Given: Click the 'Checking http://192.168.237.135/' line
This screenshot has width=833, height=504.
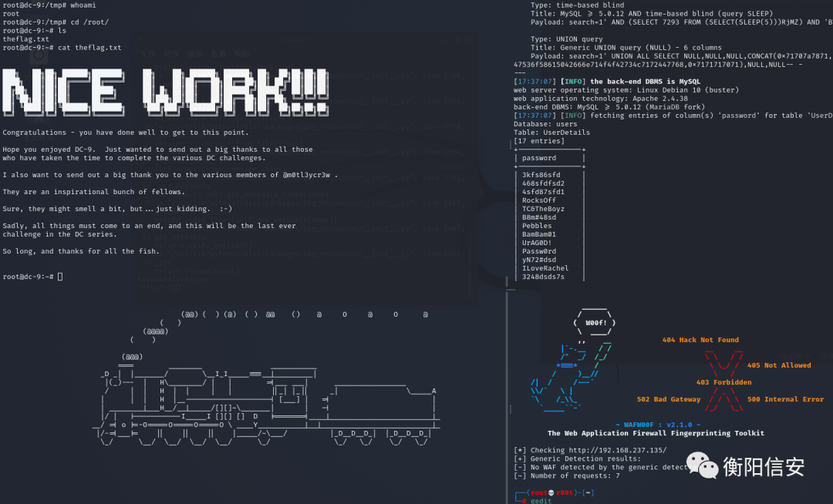Looking at the screenshot, I should 590,450.
